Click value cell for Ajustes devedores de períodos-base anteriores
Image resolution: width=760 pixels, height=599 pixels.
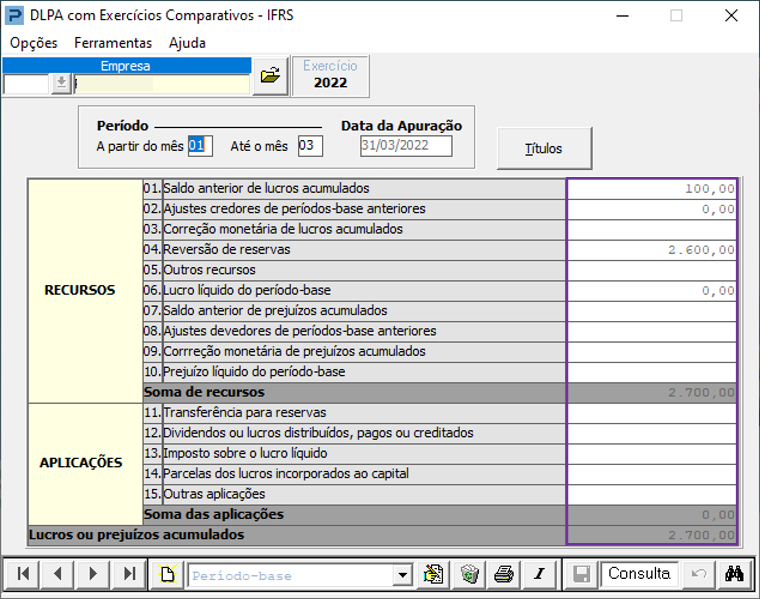point(652,331)
